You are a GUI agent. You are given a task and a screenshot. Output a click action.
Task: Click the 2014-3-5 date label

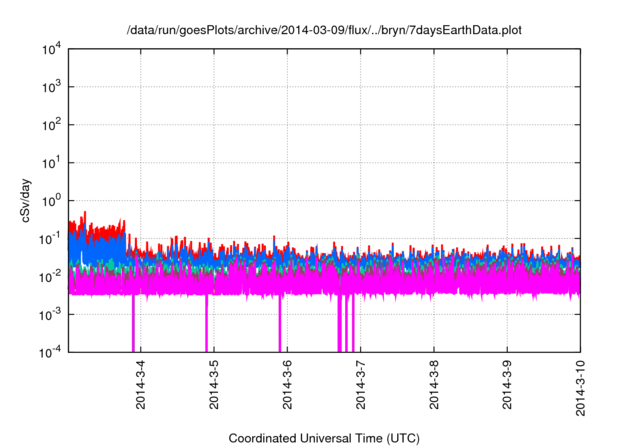214,385
